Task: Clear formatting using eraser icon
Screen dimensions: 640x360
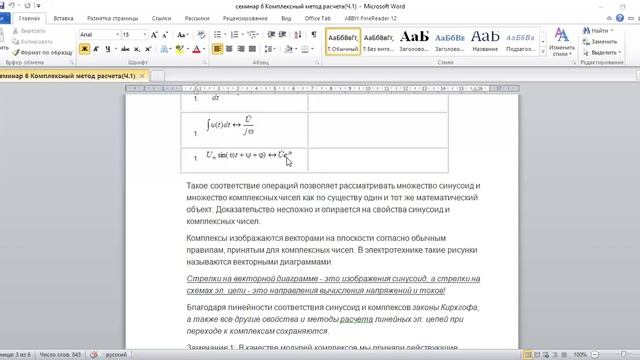Action: (202, 35)
